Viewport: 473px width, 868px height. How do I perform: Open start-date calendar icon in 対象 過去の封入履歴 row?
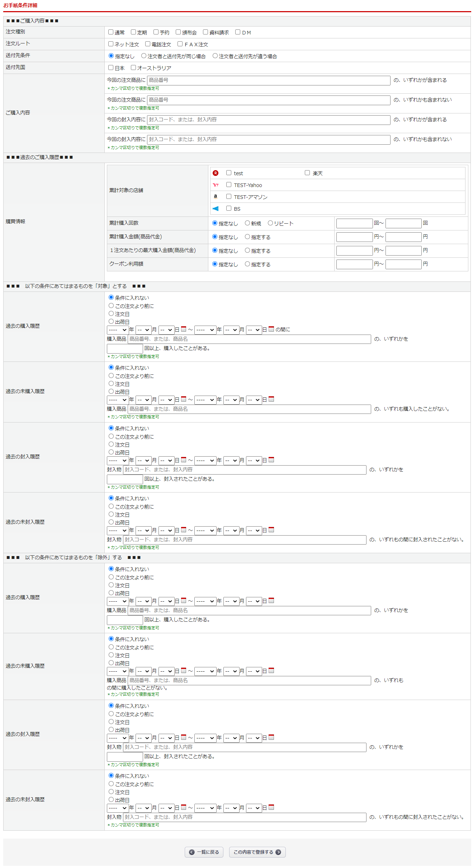pos(184,459)
